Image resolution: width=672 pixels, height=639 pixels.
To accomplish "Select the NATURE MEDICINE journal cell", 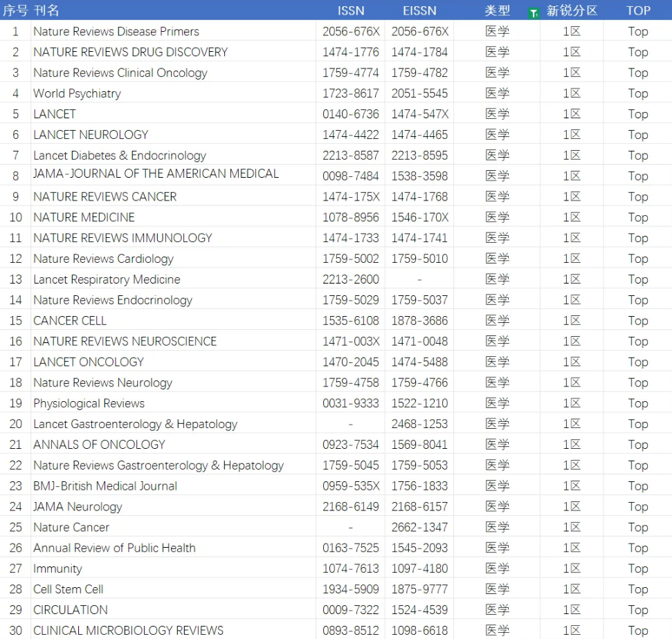I will 84,217.
